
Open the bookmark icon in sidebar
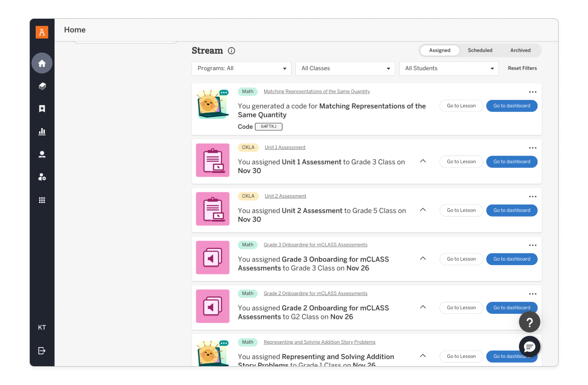(x=42, y=109)
